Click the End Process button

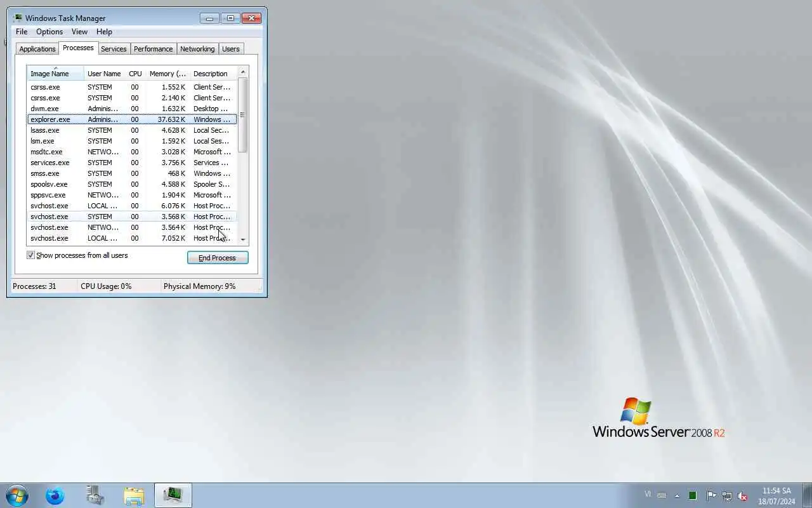[218, 258]
